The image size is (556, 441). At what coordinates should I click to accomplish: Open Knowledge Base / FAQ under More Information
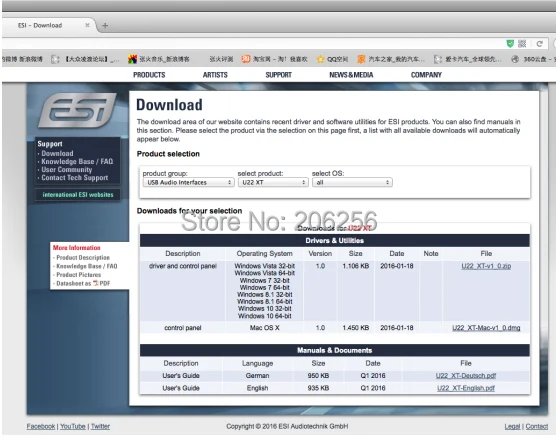pyautogui.click(x=87, y=266)
